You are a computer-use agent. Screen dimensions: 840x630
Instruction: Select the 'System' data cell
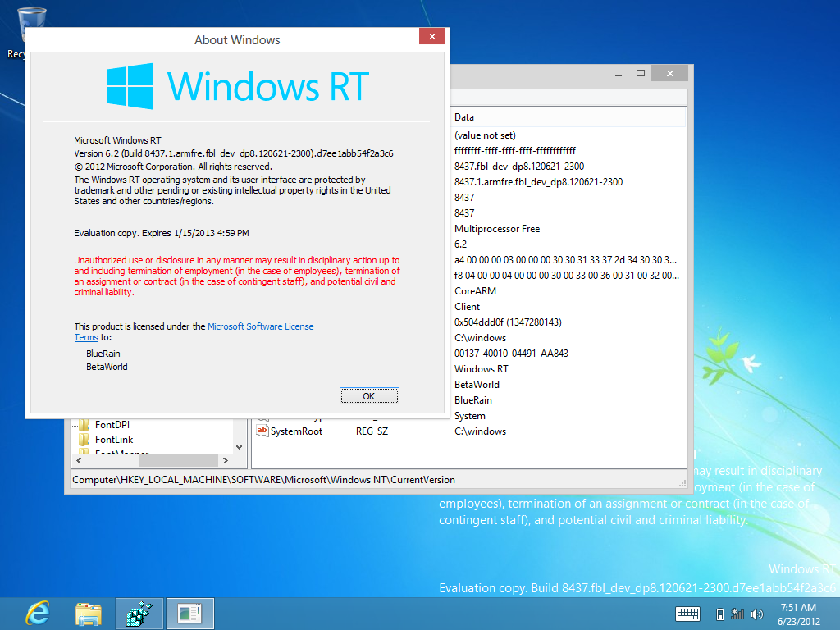coord(470,416)
